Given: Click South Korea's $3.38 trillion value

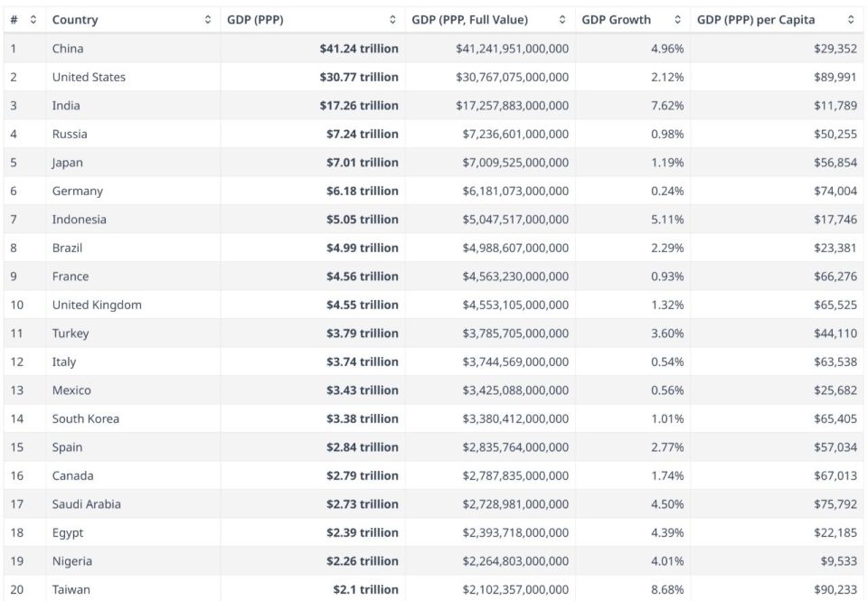Looking at the screenshot, I should [362, 418].
